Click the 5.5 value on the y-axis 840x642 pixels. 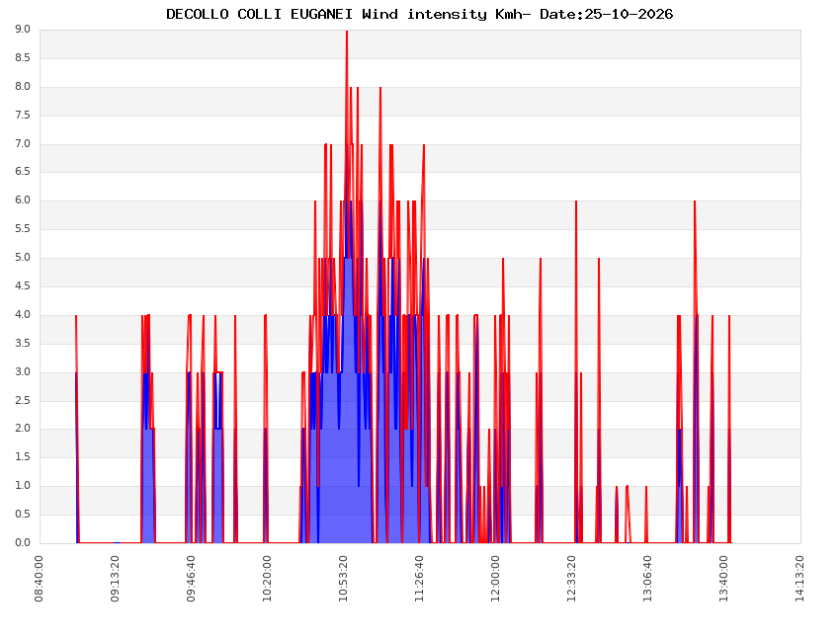(23, 229)
